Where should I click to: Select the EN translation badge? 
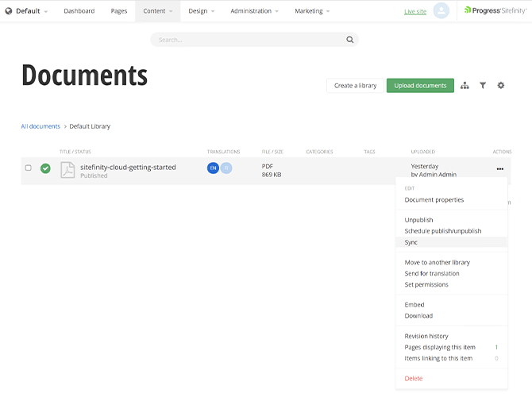pos(213,168)
